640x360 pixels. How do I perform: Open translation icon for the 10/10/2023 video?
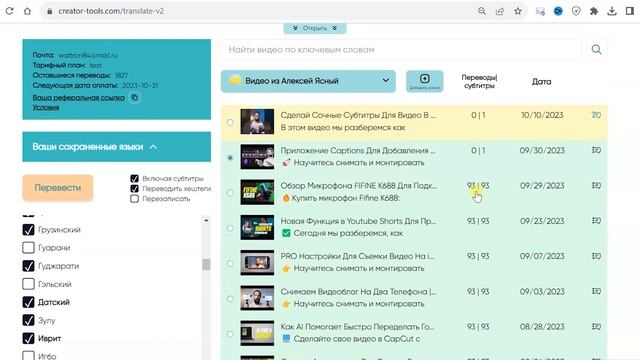point(596,115)
